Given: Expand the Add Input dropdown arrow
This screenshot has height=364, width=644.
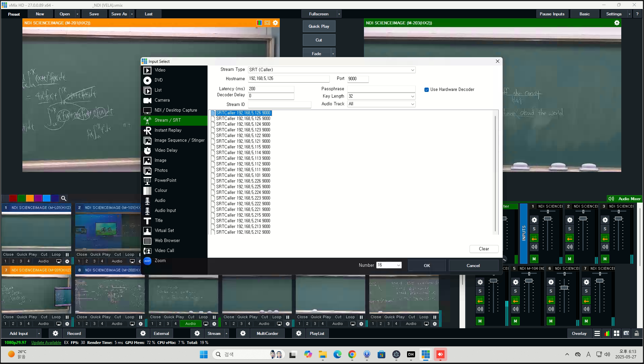Looking at the screenshot, I should [39, 333].
